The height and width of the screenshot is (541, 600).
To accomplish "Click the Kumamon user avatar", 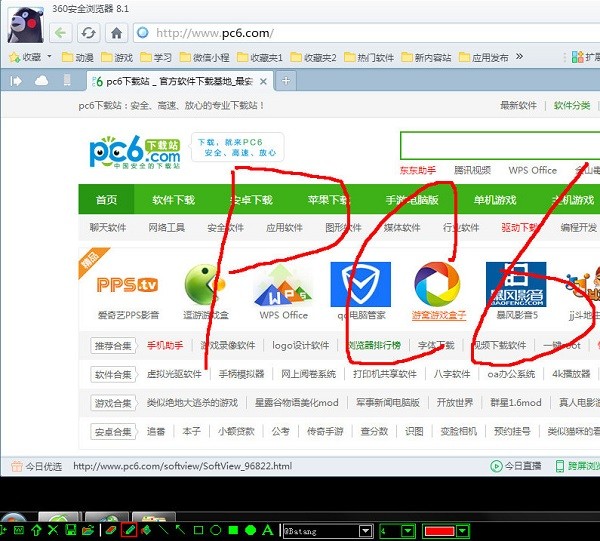I will (x=25, y=24).
